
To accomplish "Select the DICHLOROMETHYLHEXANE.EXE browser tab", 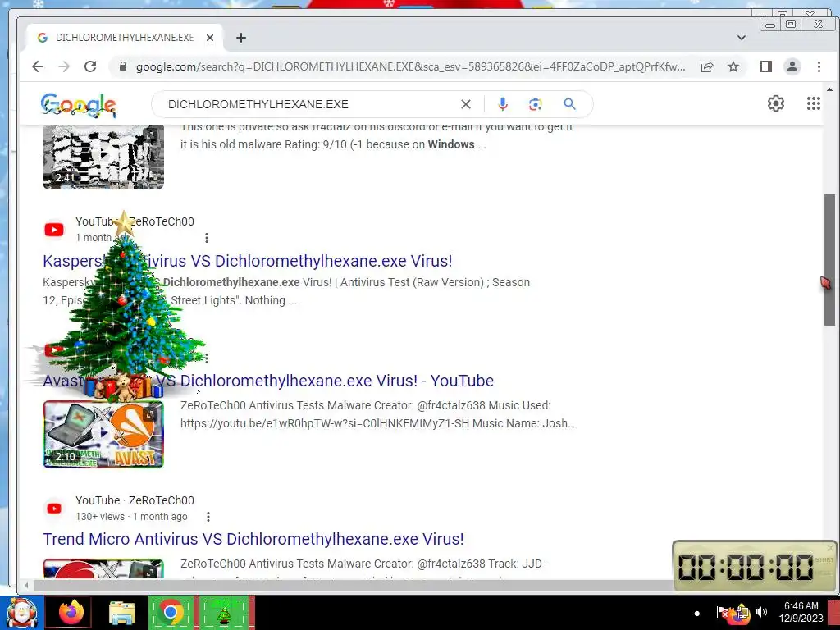I will click(125, 38).
